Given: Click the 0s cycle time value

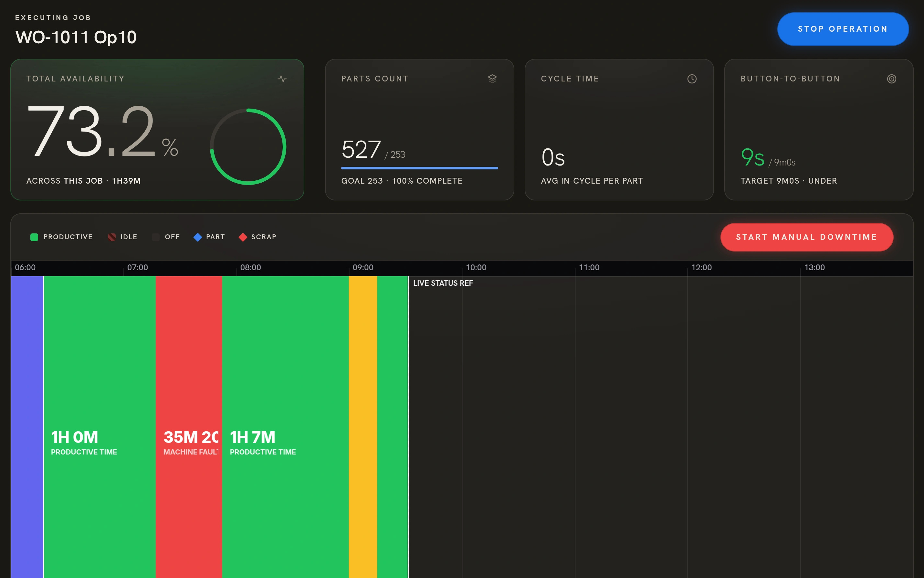Looking at the screenshot, I should coord(553,157).
